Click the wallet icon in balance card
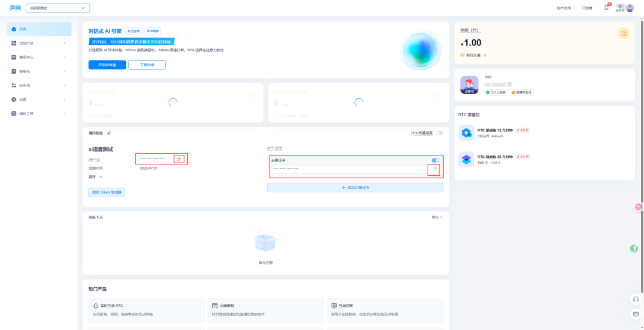 (x=623, y=33)
